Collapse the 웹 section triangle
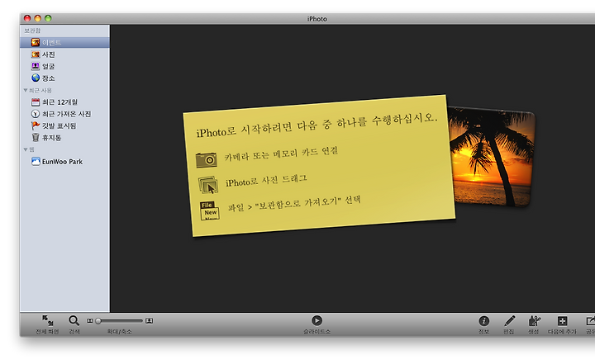595x364 pixels. tap(26, 149)
